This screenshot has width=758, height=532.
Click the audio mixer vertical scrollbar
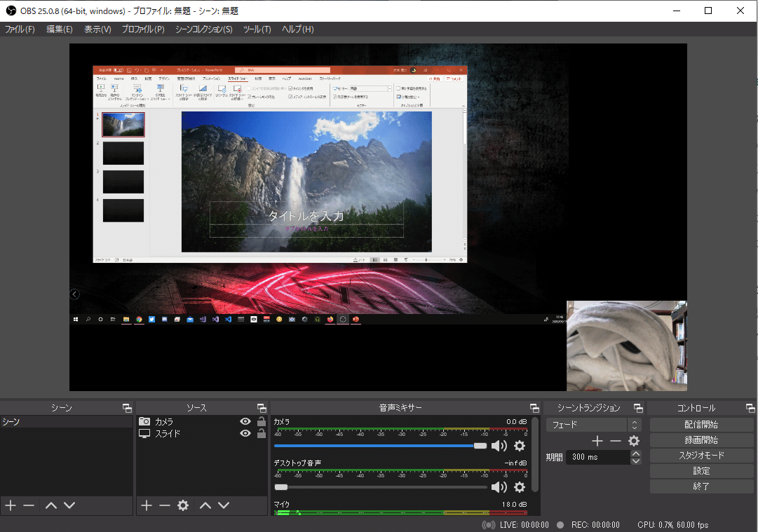pos(534,454)
